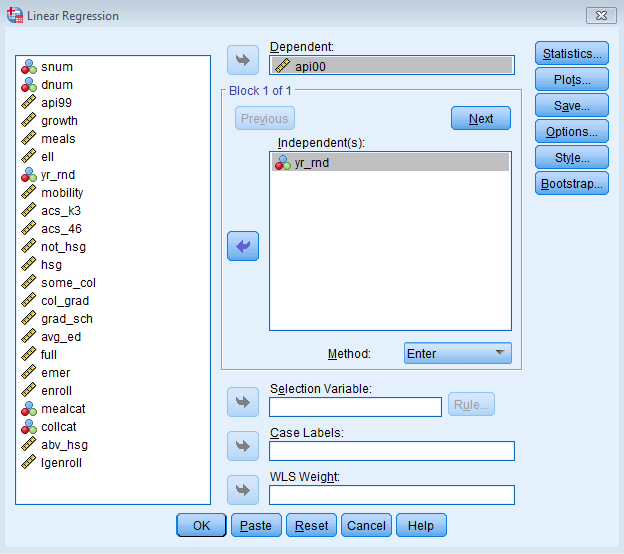The width and height of the screenshot is (624, 554).
Task: Open the Statistics dialog
Action: 572,54
